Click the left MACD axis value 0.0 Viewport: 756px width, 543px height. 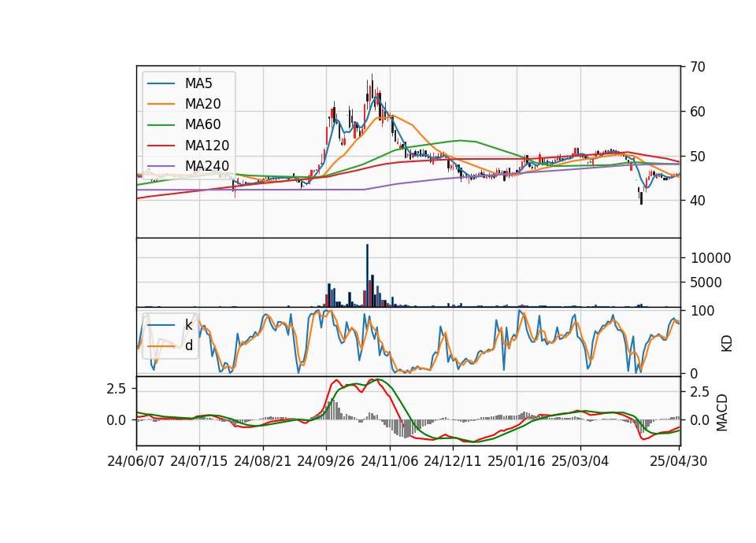pos(117,420)
